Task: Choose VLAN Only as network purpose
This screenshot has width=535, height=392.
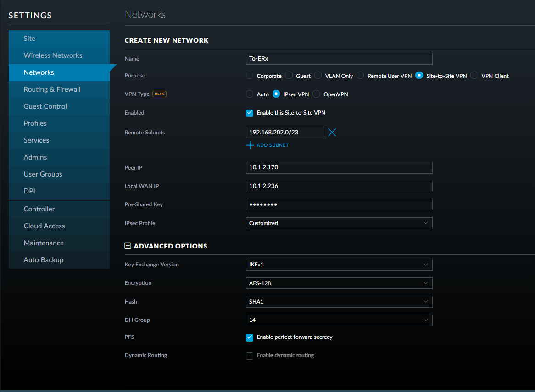Action: click(x=318, y=75)
